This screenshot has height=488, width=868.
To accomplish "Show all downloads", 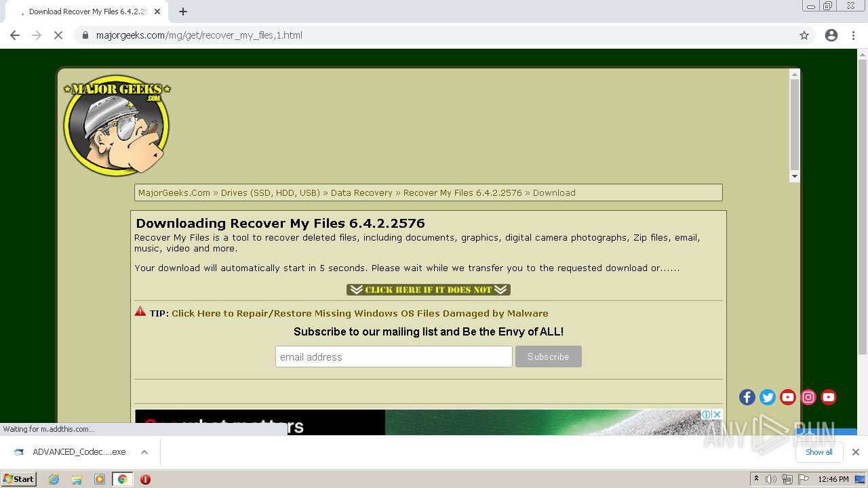I will [x=818, y=452].
